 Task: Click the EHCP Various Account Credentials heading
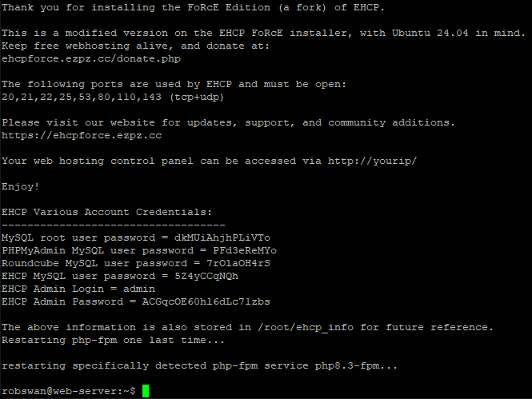106,212
